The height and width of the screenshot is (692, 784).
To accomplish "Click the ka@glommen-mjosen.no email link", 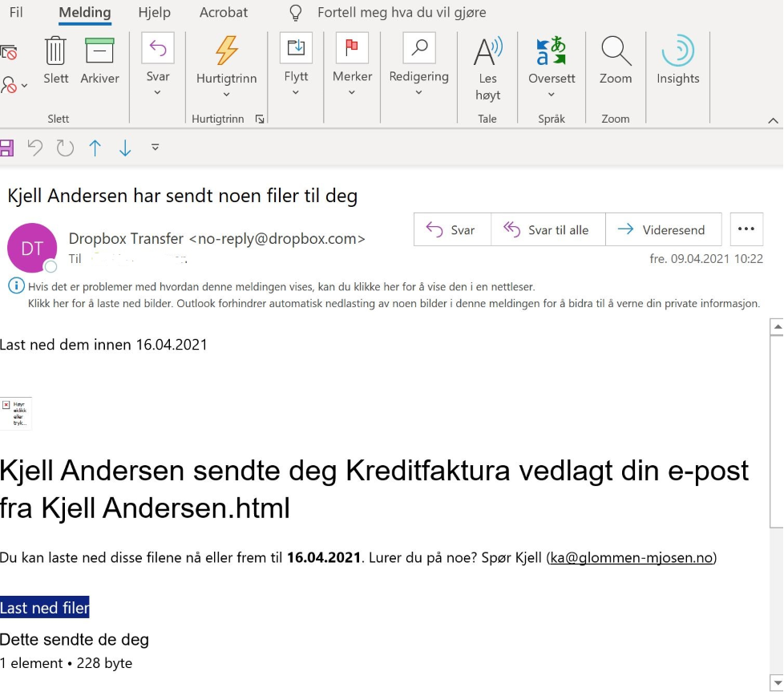I will (631, 557).
